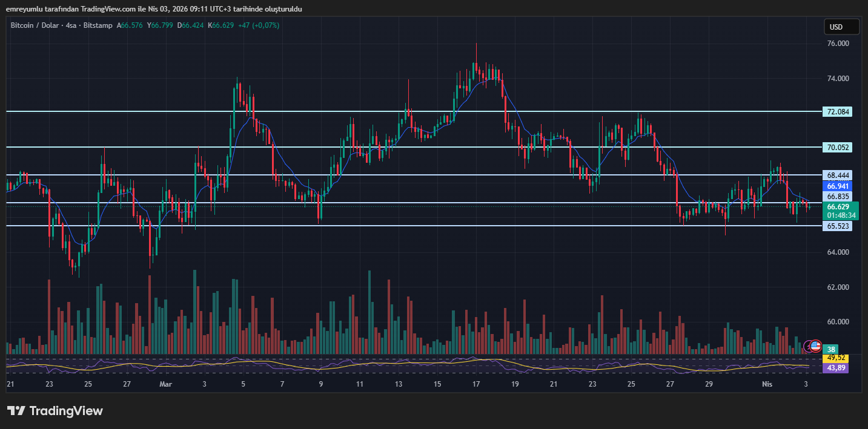Image resolution: width=868 pixels, height=429 pixels.
Task: Click the +47 (+0,07%) change value
Action: pos(258,25)
